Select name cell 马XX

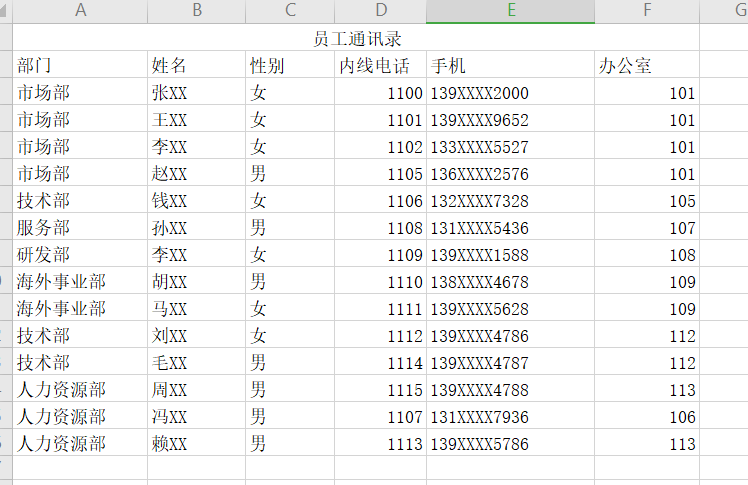click(197, 308)
